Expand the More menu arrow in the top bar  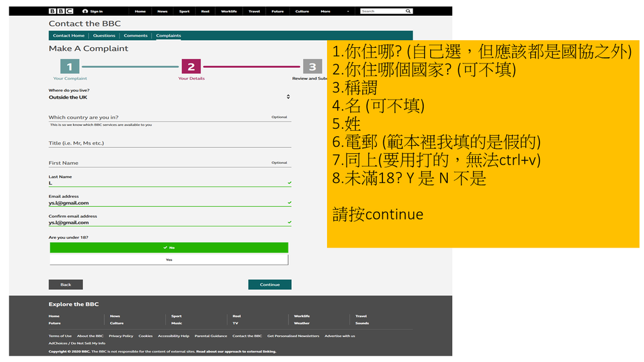click(x=348, y=11)
